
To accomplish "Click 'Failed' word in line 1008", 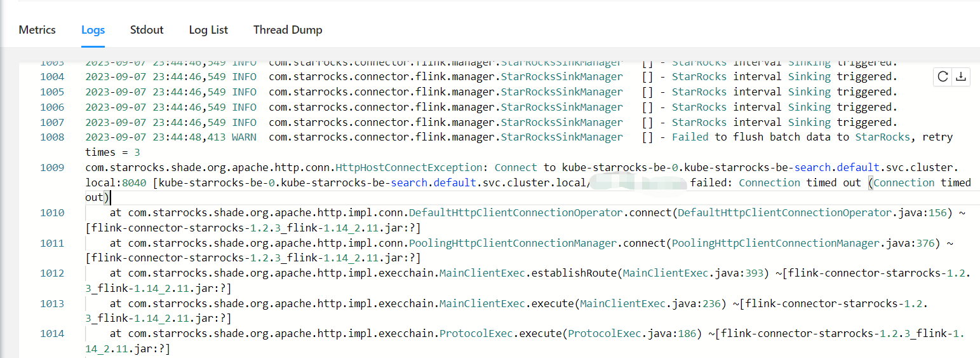I will 690,137.
